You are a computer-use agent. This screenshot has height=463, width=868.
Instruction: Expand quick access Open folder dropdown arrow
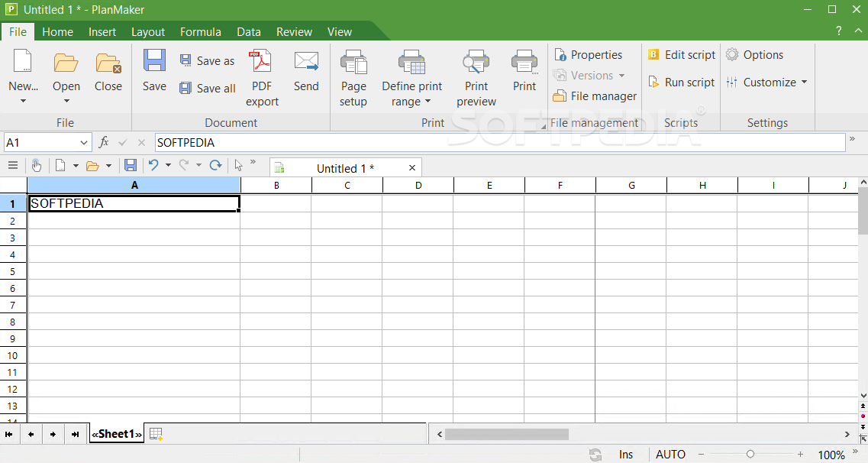108,165
